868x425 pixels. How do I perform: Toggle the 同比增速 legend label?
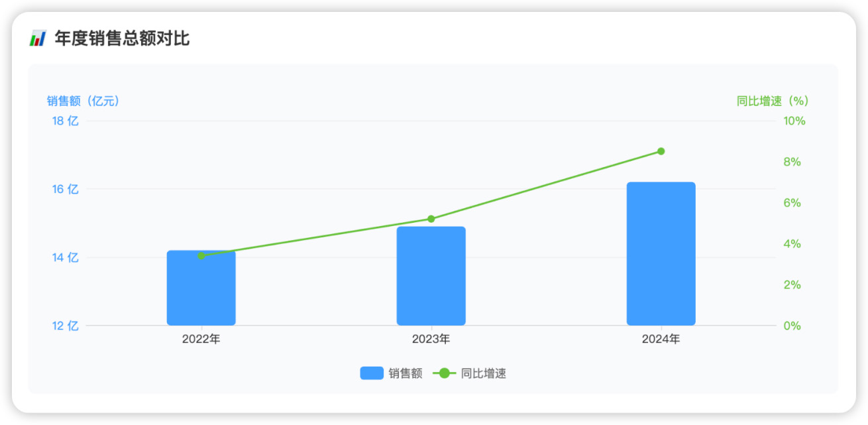pyautogui.click(x=484, y=373)
